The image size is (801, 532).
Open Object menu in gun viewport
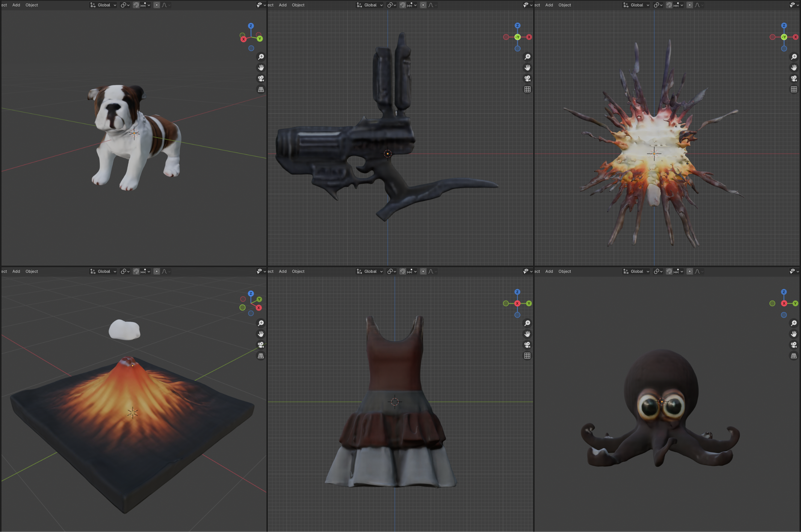(x=298, y=5)
